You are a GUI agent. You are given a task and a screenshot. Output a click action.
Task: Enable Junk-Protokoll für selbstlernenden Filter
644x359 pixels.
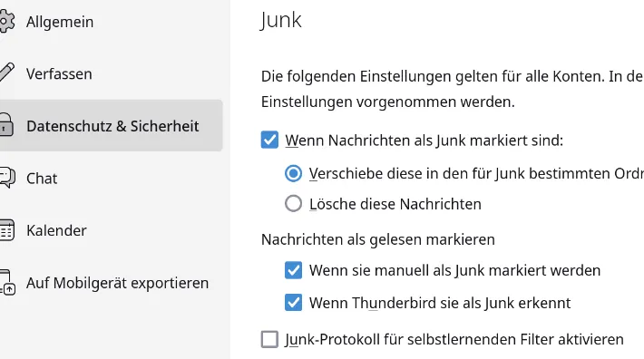269,339
